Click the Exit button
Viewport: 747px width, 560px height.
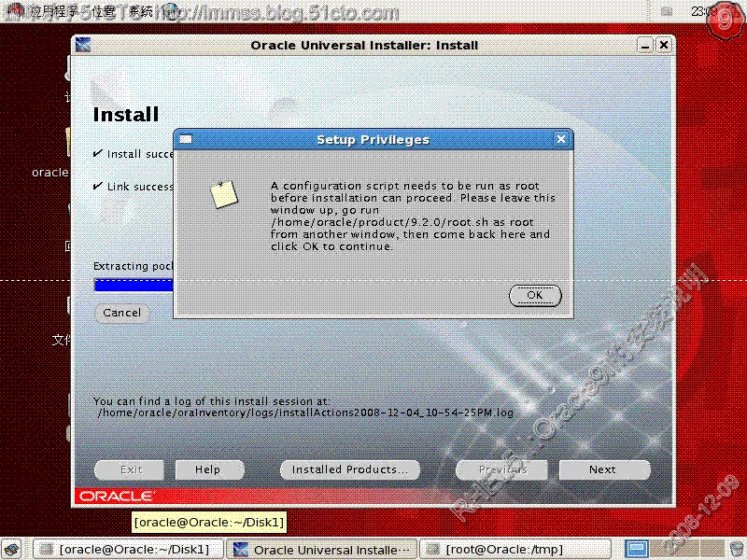click(x=130, y=469)
